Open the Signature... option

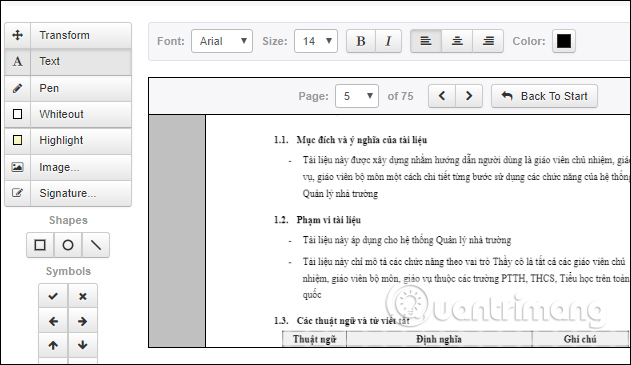(x=68, y=194)
